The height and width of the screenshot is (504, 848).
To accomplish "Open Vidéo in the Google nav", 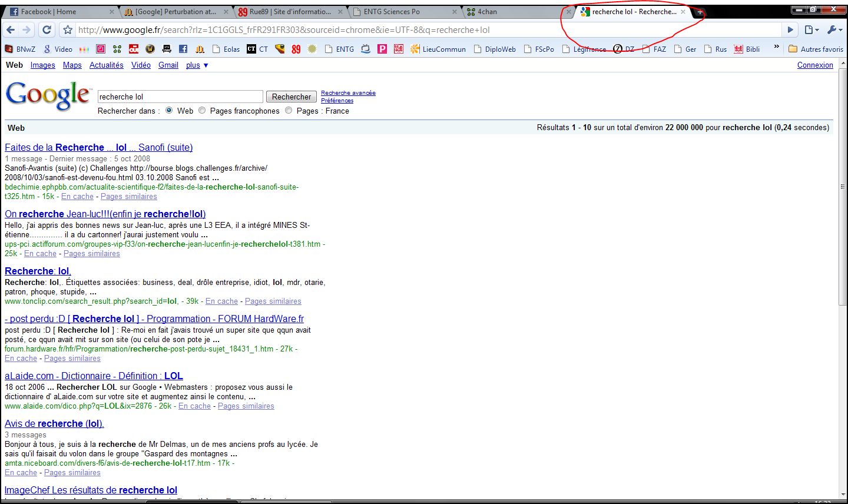I will pyautogui.click(x=141, y=65).
